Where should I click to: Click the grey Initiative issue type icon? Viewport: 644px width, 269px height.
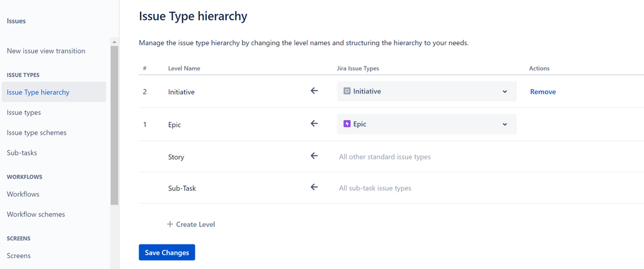pyautogui.click(x=347, y=91)
